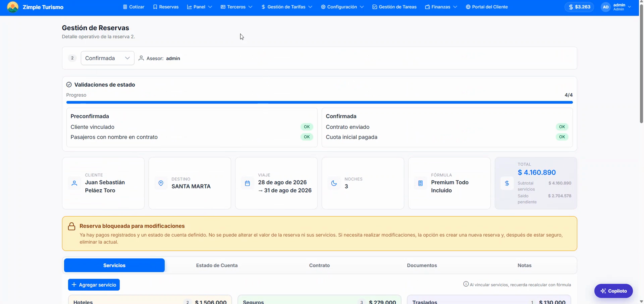Image resolution: width=644 pixels, height=304 pixels.
Task: Switch to the Notas tab
Action: tap(524, 265)
